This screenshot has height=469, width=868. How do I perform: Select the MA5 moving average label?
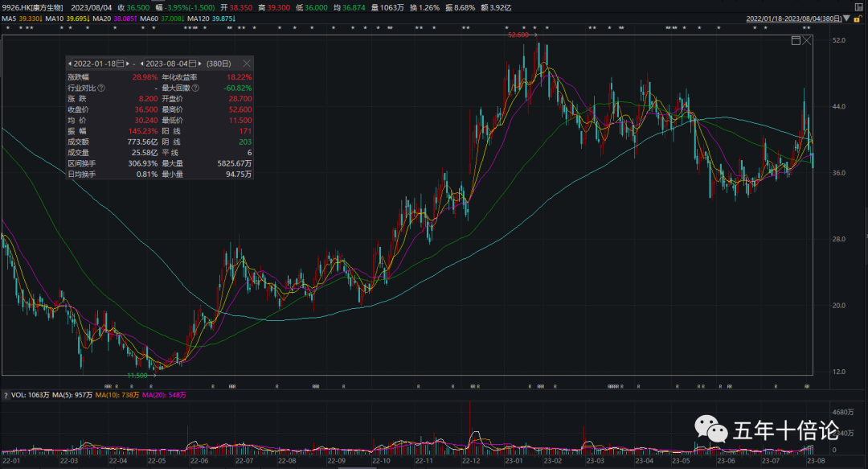(x=21, y=18)
